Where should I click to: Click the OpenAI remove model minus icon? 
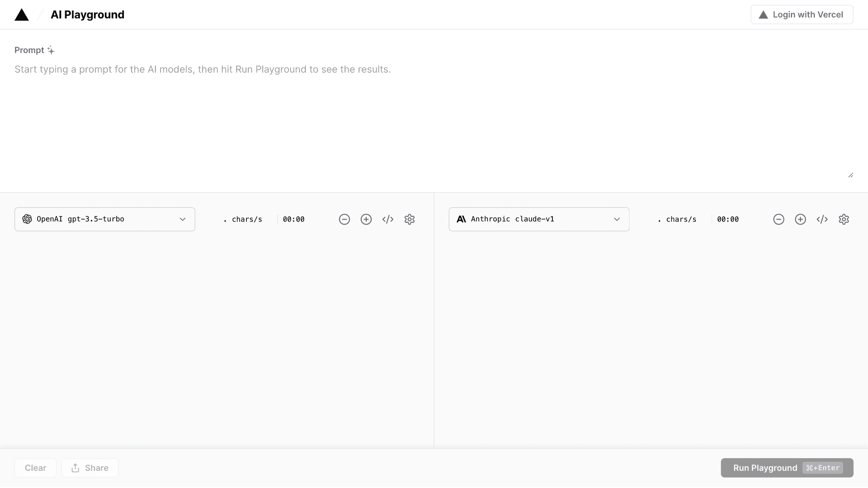coord(344,219)
